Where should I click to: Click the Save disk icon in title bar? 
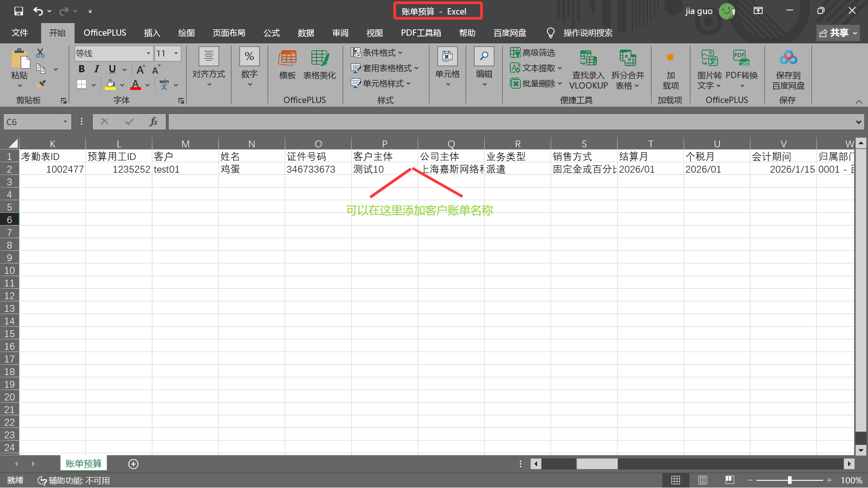19,11
